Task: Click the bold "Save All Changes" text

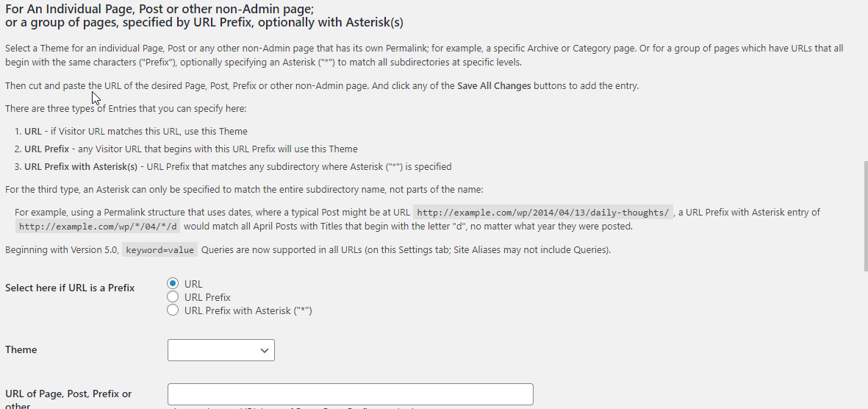Action: pyautogui.click(x=494, y=86)
